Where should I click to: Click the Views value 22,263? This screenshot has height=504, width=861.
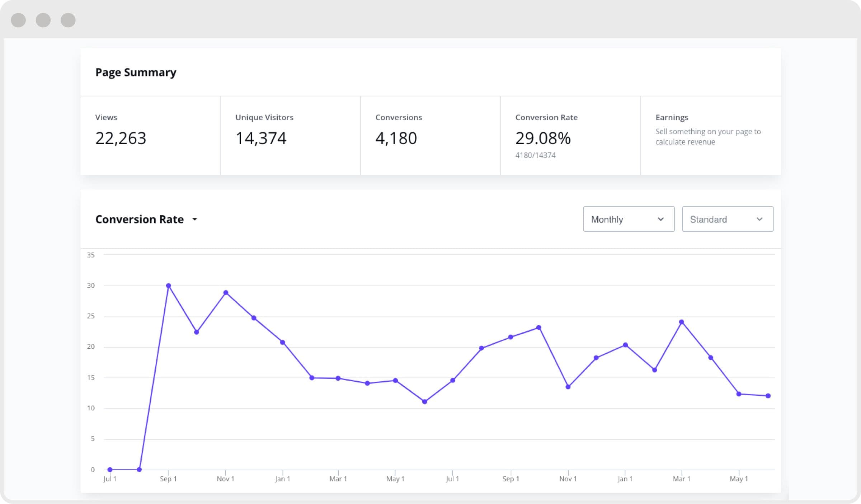click(x=121, y=138)
